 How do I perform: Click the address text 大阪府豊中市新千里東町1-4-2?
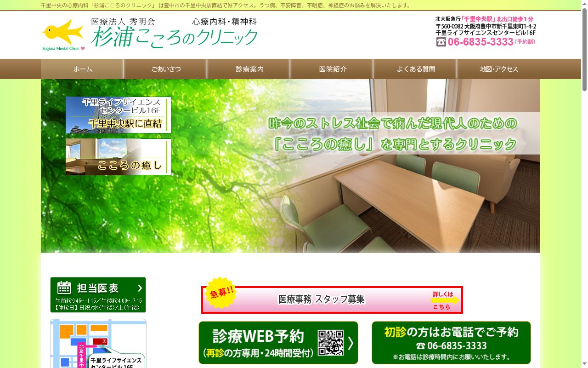(500, 27)
